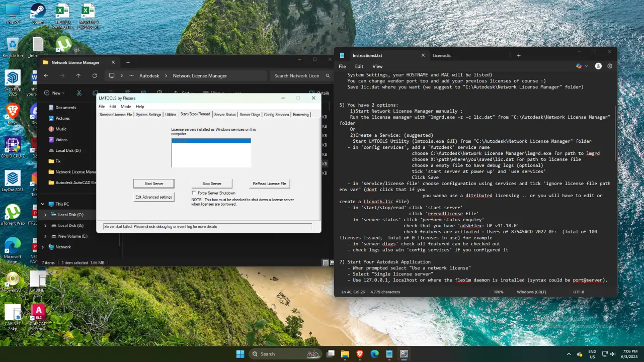Viewport: 644px width, 362px height.
Task: Select the PowerISO desktop icon
Action: 13,282
